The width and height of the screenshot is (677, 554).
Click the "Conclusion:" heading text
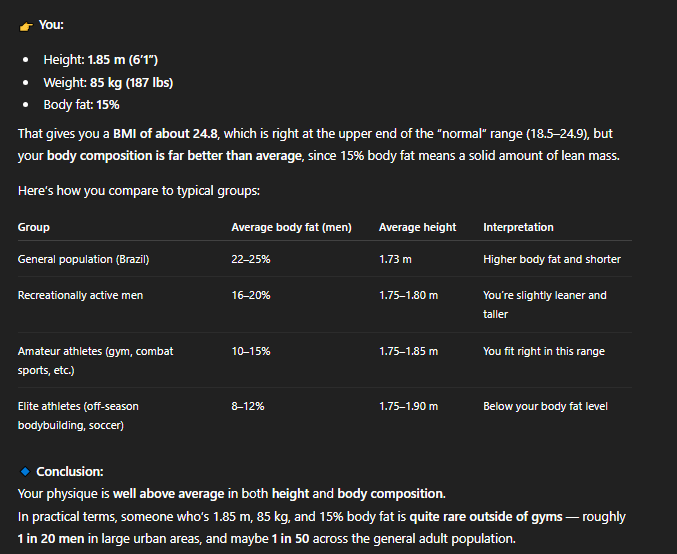70,471
